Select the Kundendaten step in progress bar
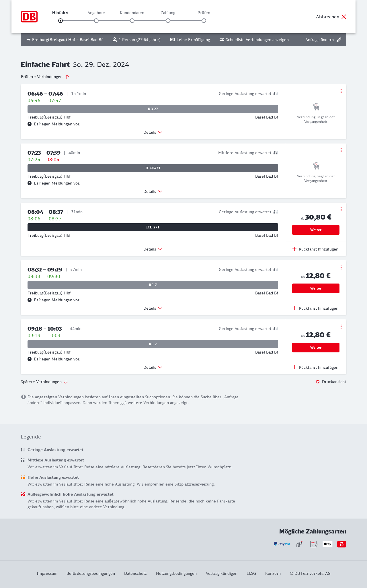The image size is (367, 588). (132, 21)
